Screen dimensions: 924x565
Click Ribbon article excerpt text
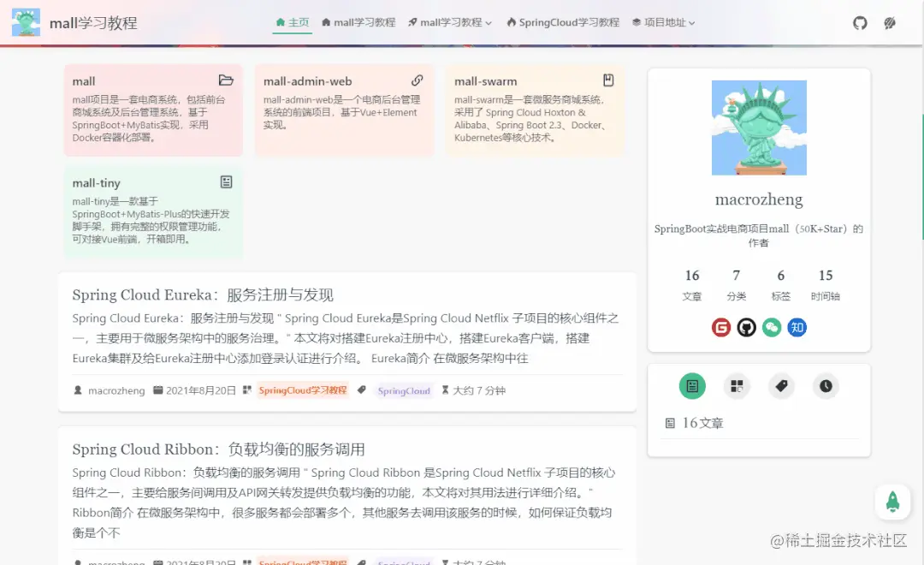tap(344, 503)
